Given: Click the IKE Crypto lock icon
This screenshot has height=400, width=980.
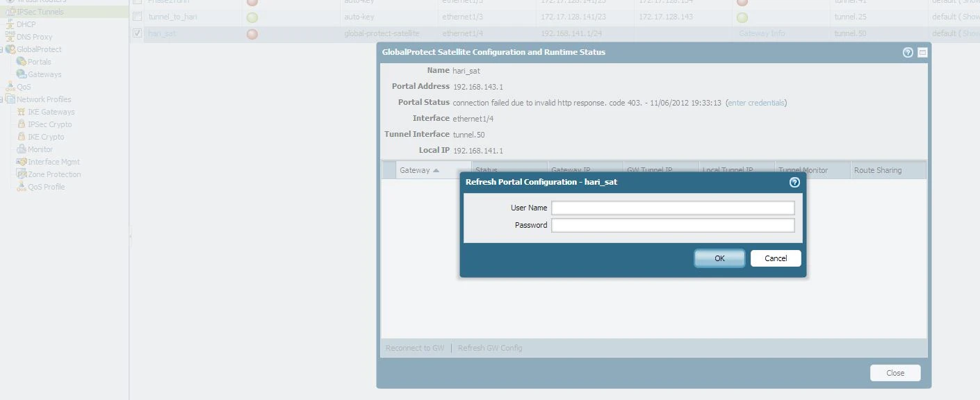Looking at the screenshot, I should point(22,137).
